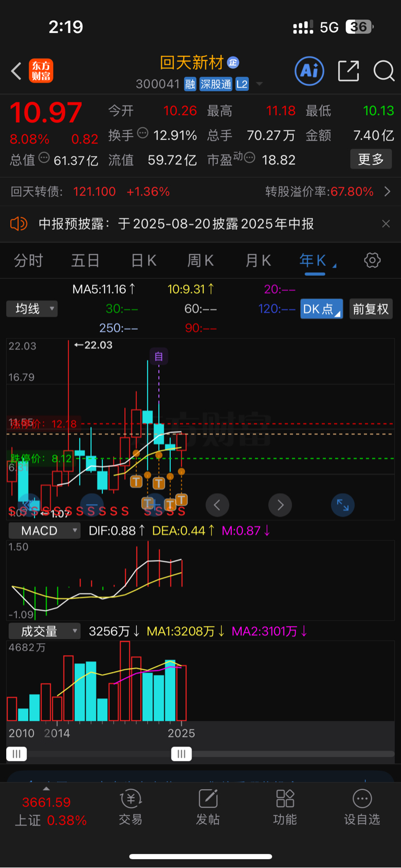Viewport: 401px width, 868px height.
Task: Tap the 融 margin badge
Action: (190, 84)
